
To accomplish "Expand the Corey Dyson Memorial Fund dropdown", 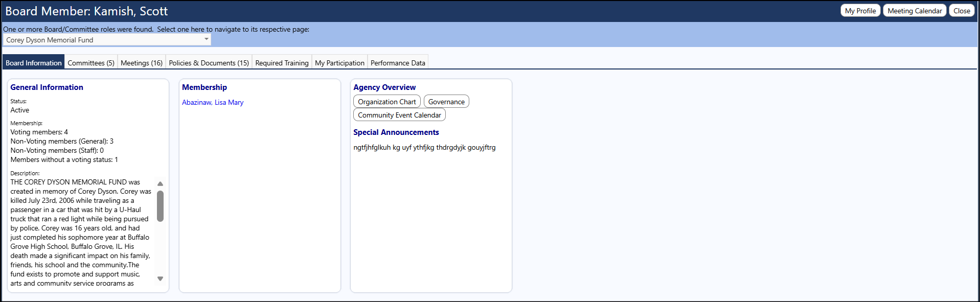I will [107, 40].
